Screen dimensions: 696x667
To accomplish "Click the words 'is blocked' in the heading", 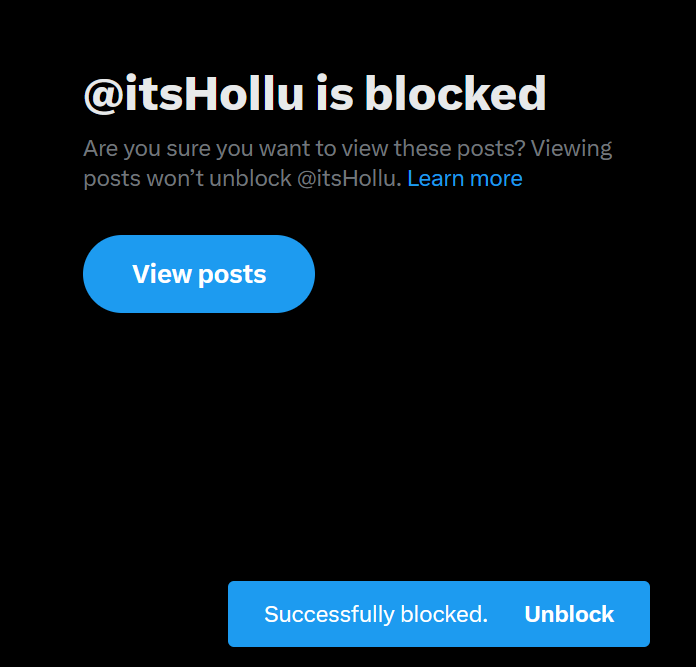I will click(x=431, y=94).
